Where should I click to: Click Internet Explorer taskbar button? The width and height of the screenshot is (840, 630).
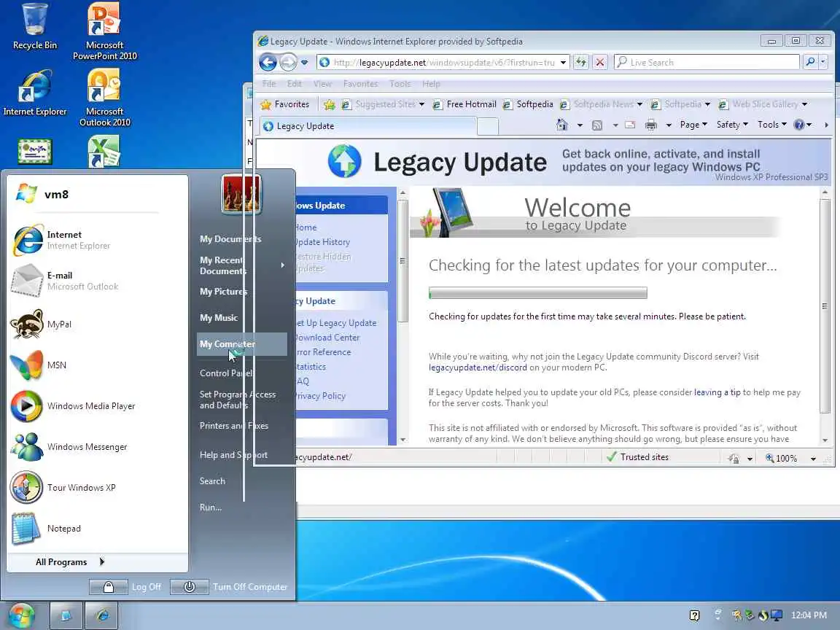(101, 615)
